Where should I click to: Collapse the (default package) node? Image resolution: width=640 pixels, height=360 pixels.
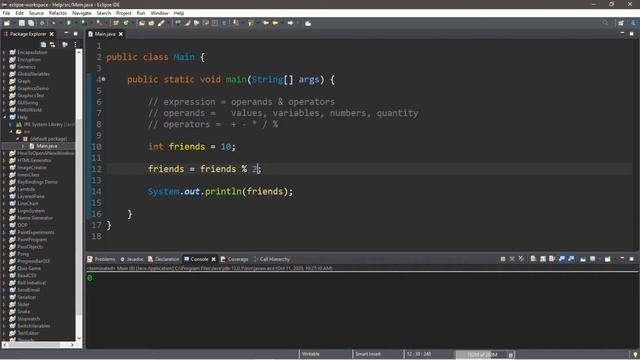pyautogui.click(x=18, y=139)
